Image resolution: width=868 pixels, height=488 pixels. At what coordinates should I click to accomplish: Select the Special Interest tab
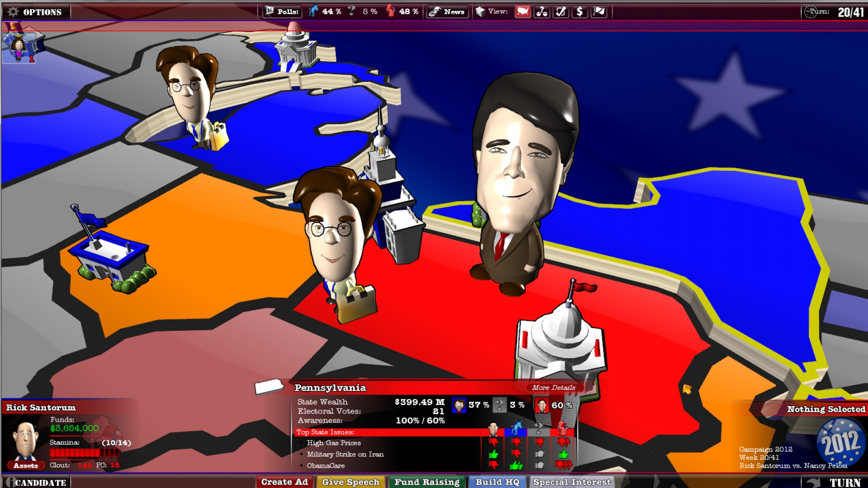(x=571, y=482)
